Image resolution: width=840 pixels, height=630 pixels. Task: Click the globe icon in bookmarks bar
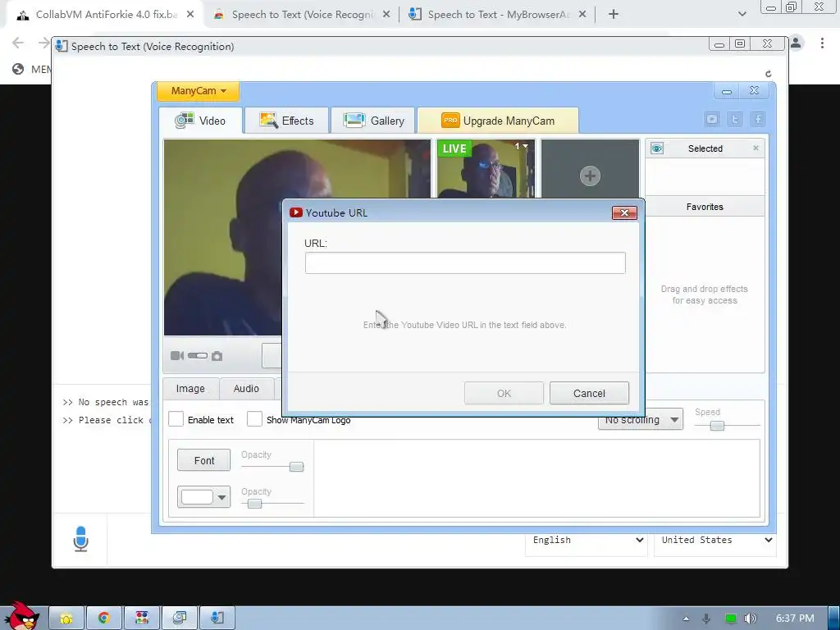(x=18, y=69)
